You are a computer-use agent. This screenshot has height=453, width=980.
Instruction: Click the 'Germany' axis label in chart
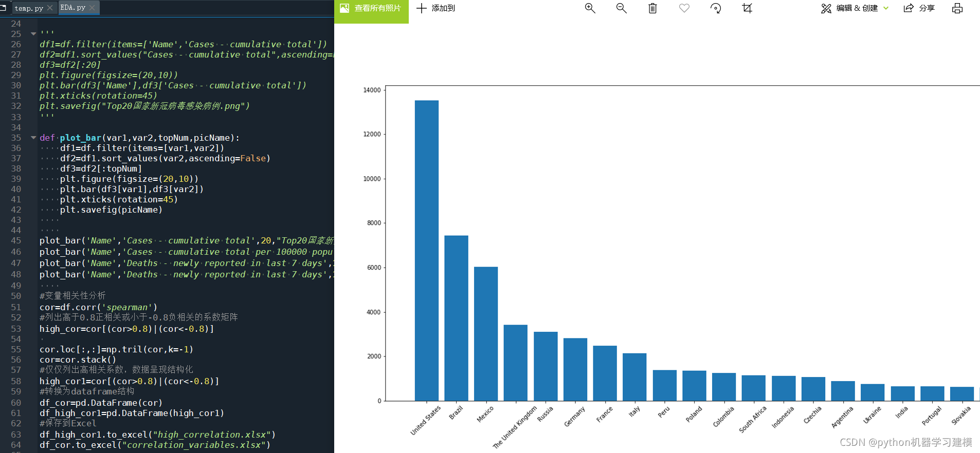(575, 417)
